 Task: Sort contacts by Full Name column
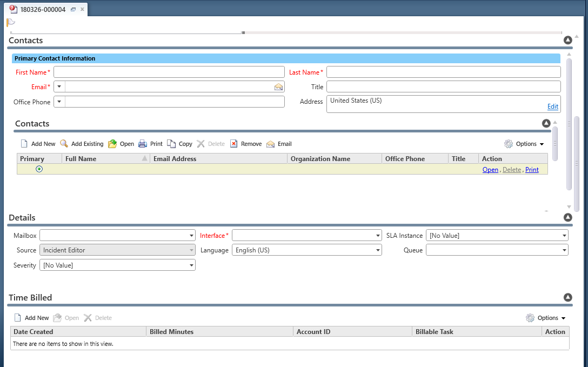coord(106,158)
